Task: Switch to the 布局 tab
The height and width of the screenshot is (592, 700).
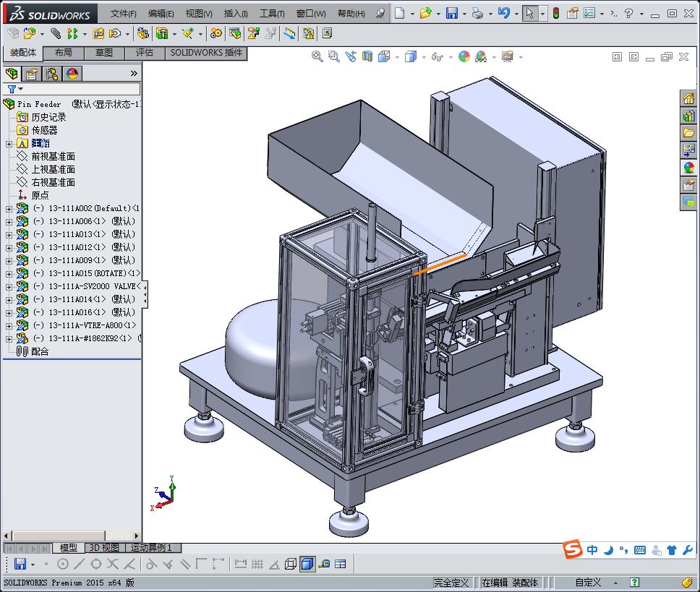Action: (64, 53)
